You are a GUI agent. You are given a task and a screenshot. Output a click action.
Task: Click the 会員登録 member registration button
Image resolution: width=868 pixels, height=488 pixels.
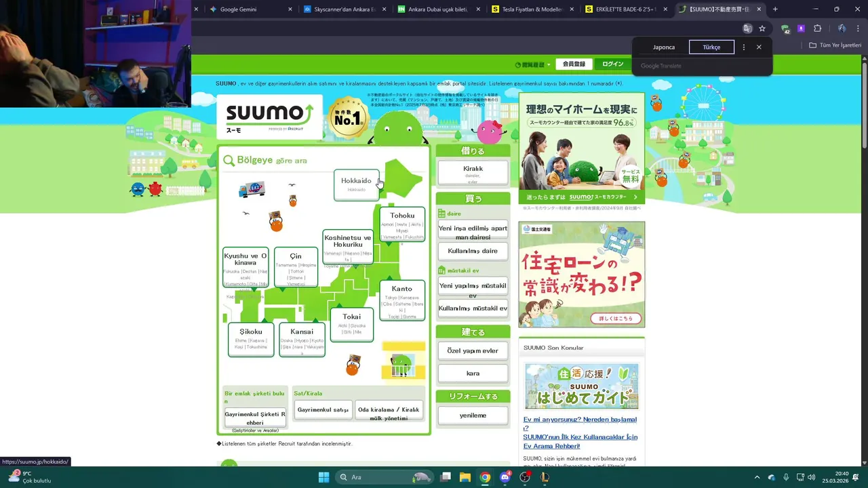[574, 64]
